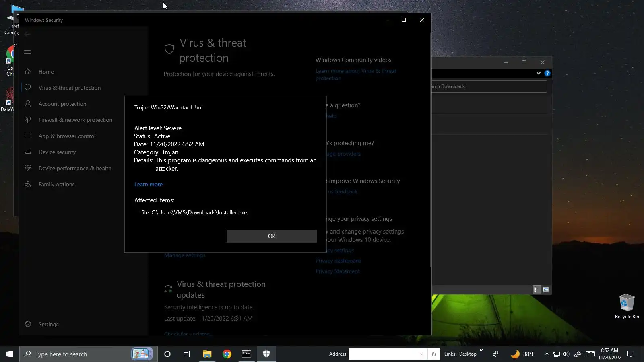Expand the Desktop toolbar double chevron
This screenshot has height=362, width=644.
click(481, 350)
